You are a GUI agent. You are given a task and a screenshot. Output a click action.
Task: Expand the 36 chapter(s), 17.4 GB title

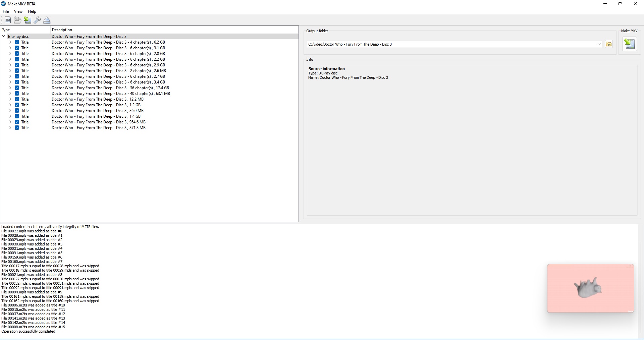pyautogui.click(x=10, y=88)
